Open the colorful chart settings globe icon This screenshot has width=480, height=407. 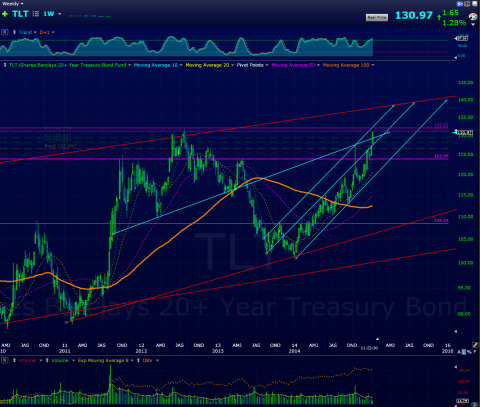click(473, 17)
